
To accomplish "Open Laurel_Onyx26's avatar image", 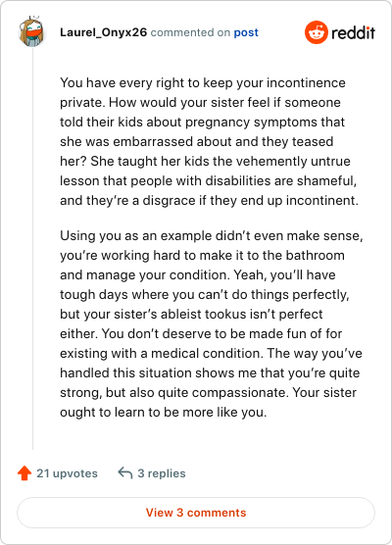I will 32,31.
